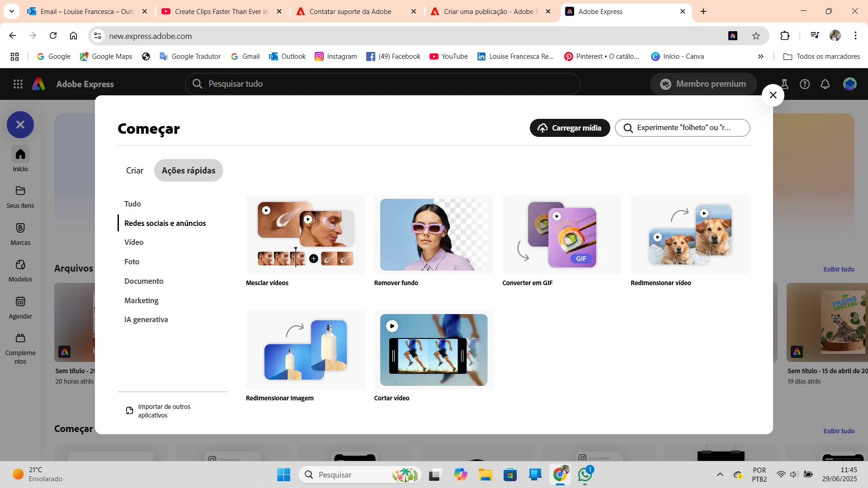Click Importar de outros aplicativos icon

[x=130, y=411]
